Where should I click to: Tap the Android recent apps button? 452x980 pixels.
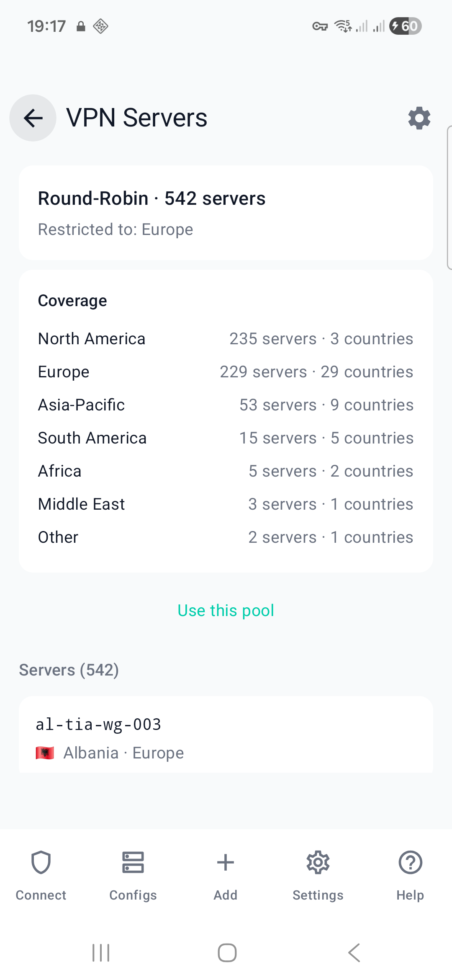pos(101,953)
